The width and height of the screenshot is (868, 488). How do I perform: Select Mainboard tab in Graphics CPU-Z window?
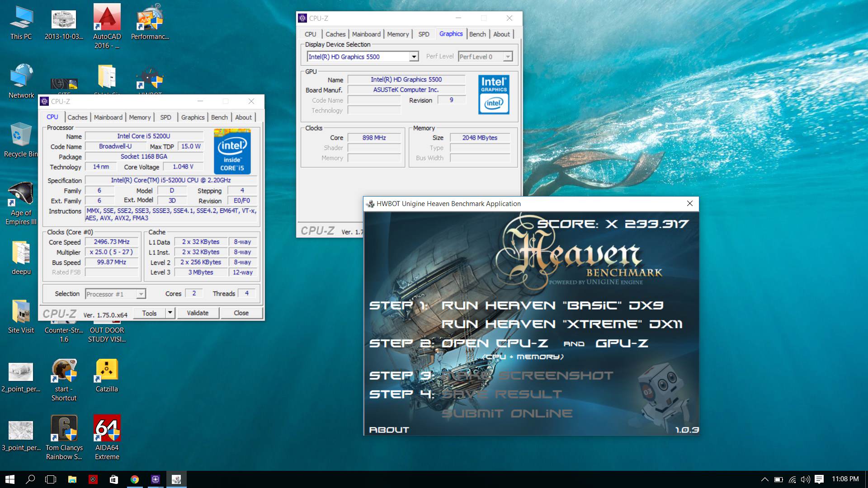(x=366, y=34)
